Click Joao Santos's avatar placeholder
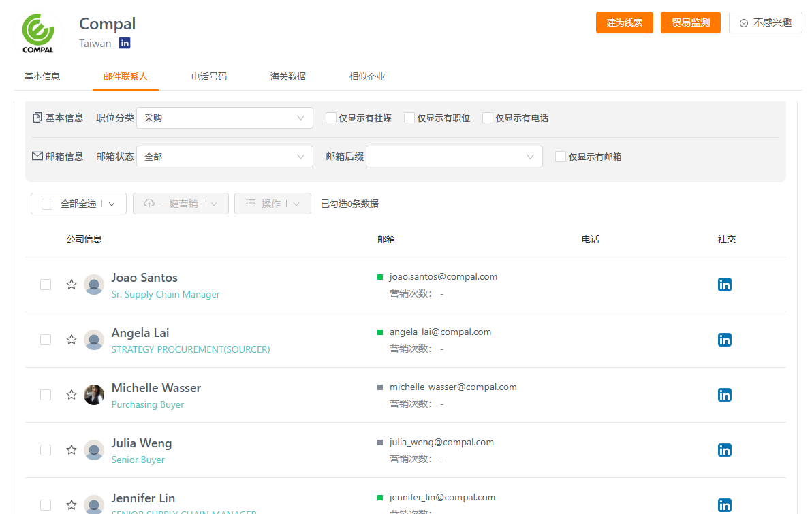The width and height of the screenshot is (812, 514). point(94,285)
